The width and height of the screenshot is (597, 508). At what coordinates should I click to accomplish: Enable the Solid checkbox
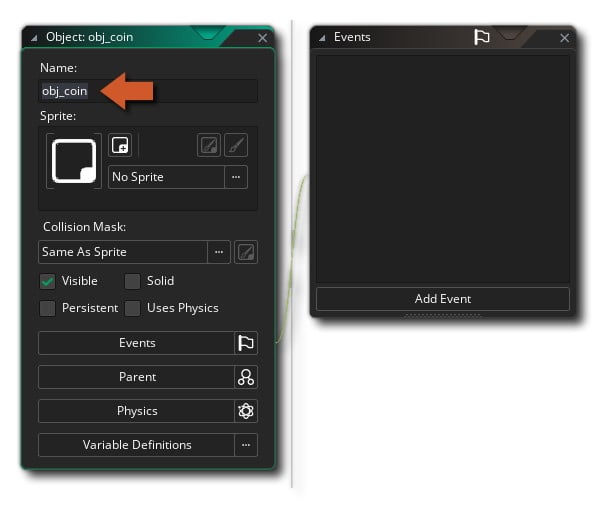pyautogui.click(x=132, y=282)
